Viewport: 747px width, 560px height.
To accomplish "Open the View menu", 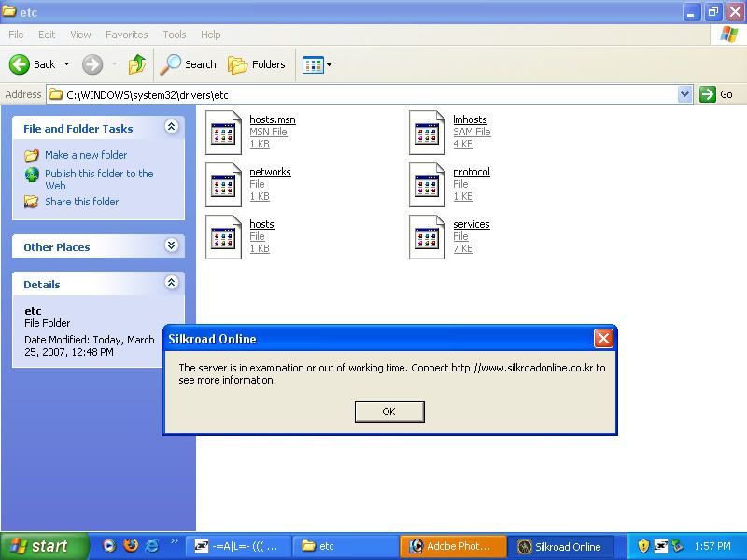I will coord(80,35).
